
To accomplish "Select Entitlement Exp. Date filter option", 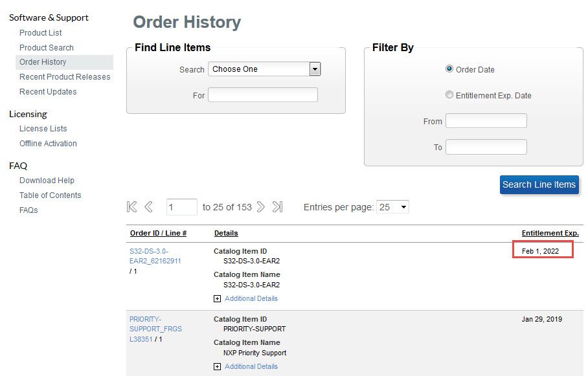I will [449, 95].
